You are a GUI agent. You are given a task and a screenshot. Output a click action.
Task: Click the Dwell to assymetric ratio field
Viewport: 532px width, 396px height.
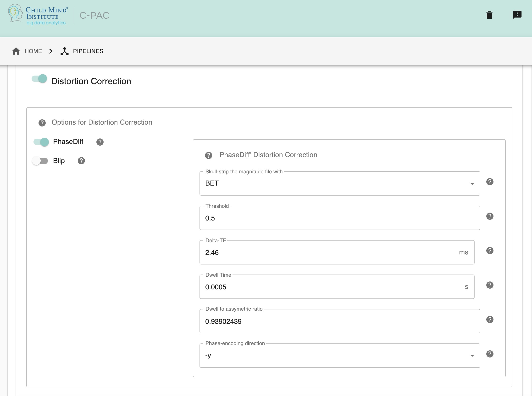pyautogui.click(x=339, y=321)
